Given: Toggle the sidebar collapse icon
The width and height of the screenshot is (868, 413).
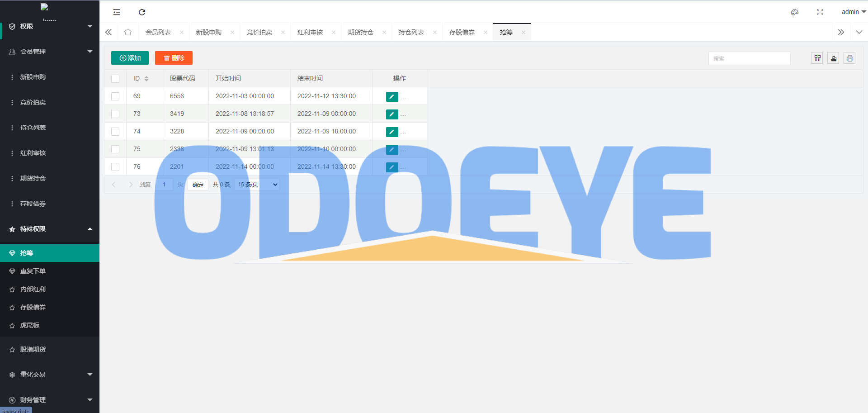Looking at the screenshot, I should tap(117, 12).
